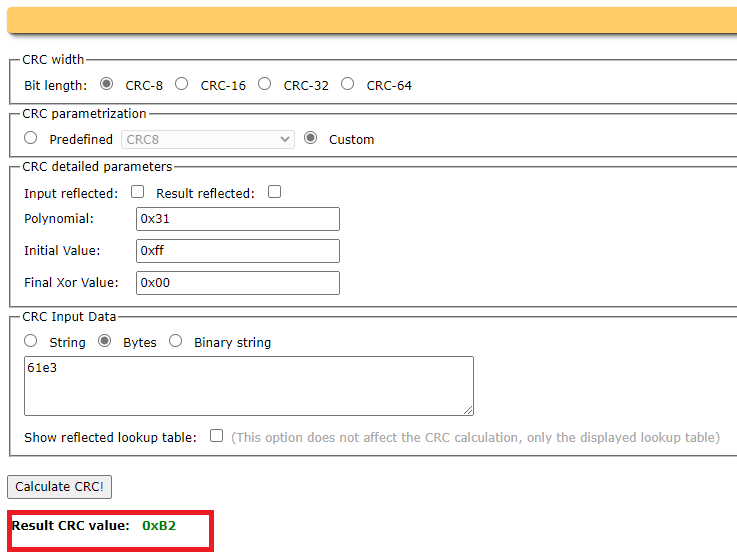Click the 'CRC width' legend
Image resolution: width=737 pixels, height=554 pixels.
53,60
